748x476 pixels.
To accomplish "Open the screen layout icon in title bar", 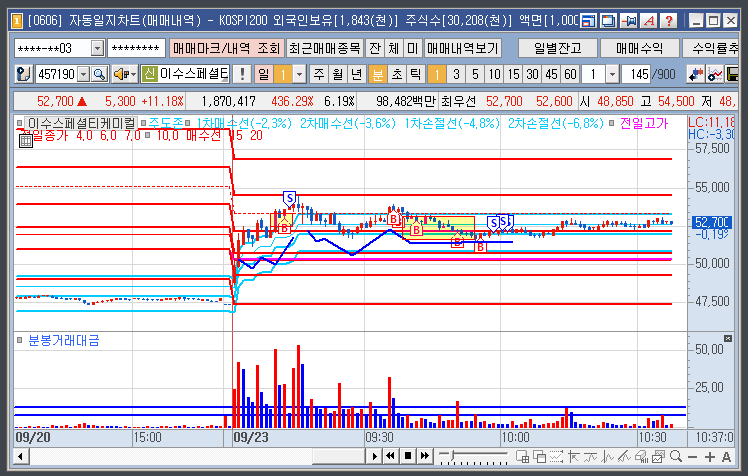I will point(588,21).
